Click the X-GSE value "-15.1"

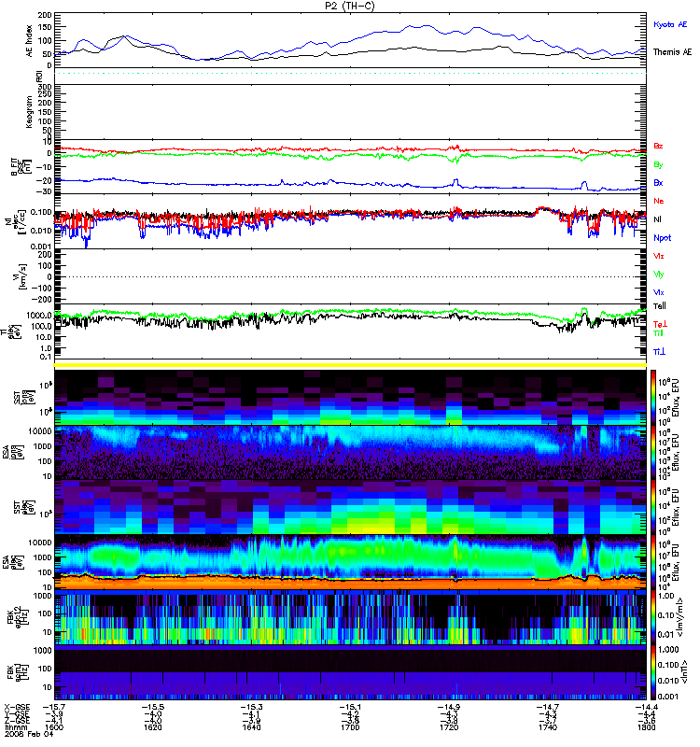(350, 707)
